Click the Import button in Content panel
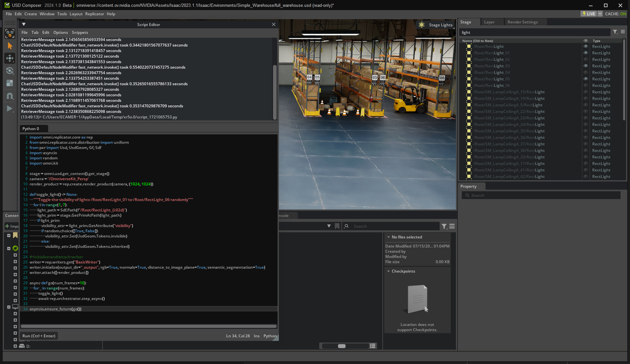The width and height of the screenshot is (630, 364). pyautogui.click(x=12, y=226)
